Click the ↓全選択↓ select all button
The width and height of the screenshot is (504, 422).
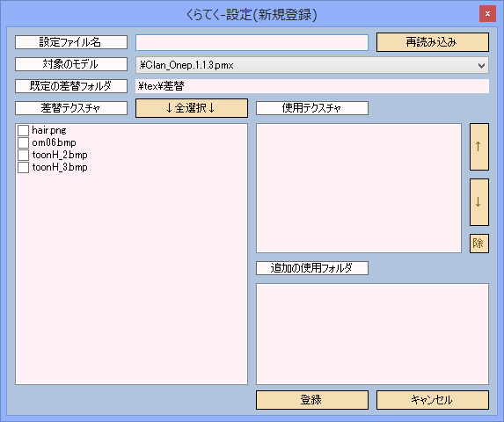tap(192, 108)
